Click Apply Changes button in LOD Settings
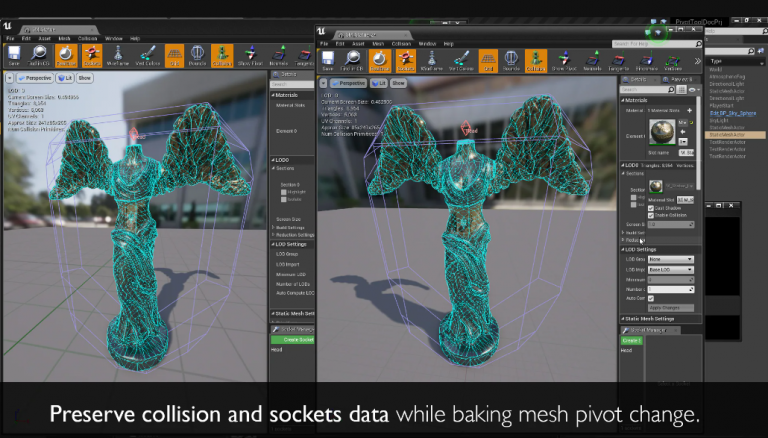 point(671,308)
